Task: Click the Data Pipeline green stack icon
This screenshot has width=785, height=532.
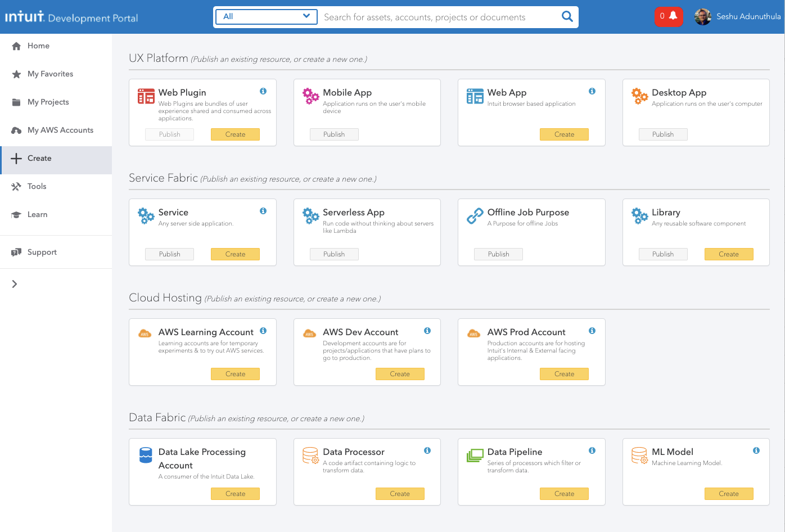Action: tap(475, 456)
